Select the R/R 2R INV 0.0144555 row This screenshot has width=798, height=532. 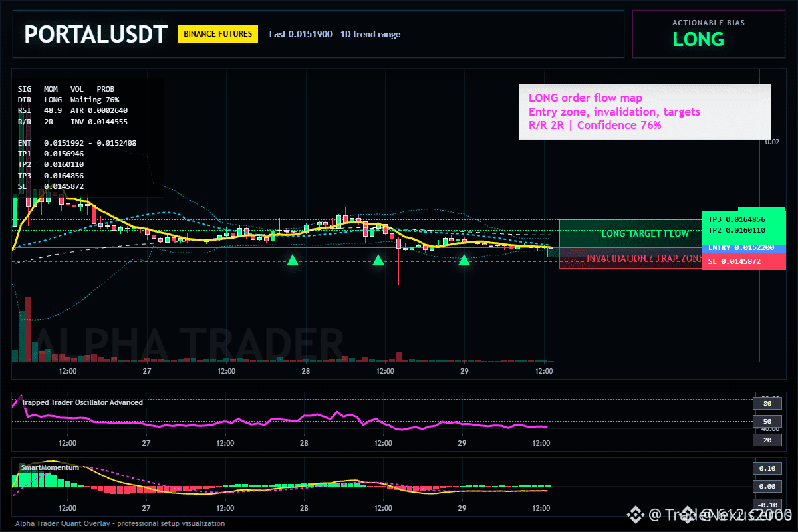click(72, 121)
